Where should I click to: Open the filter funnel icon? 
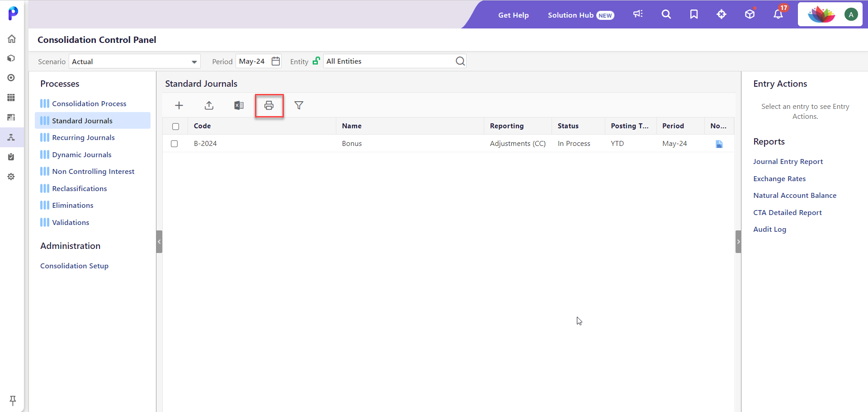299,105
